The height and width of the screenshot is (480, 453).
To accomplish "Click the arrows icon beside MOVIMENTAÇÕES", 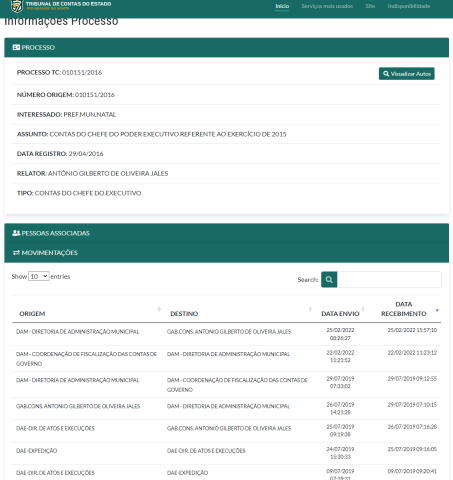I will [x=16, y=253].
